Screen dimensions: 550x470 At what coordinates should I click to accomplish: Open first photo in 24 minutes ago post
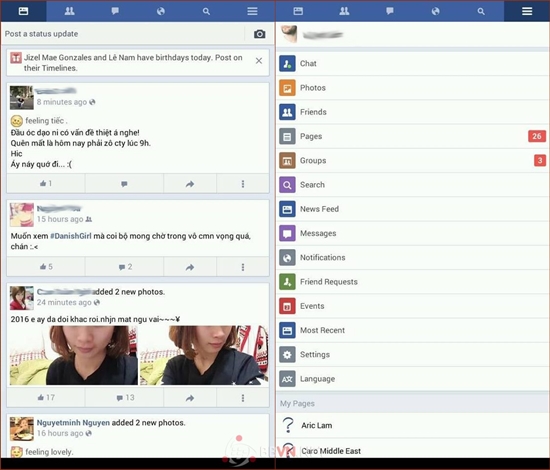[74, 355]
